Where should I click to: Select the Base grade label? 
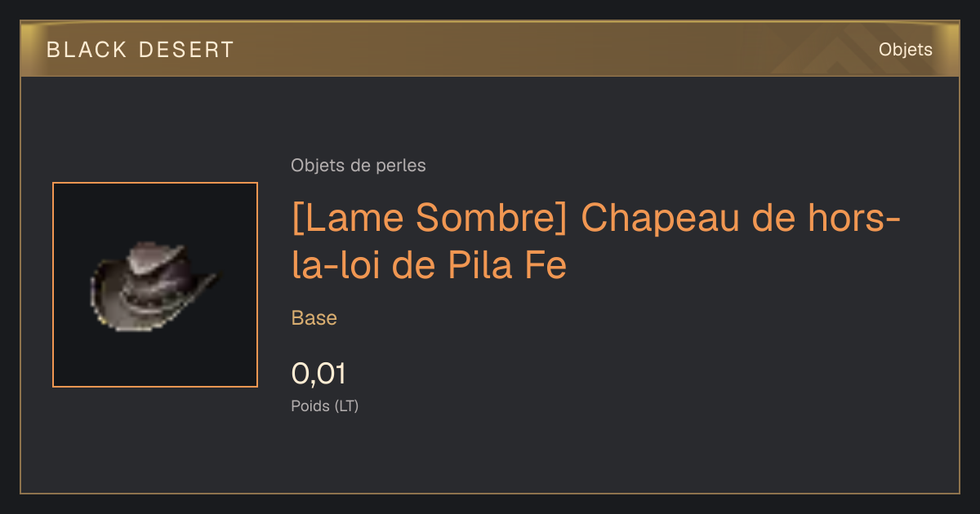(x=314, y=318)
